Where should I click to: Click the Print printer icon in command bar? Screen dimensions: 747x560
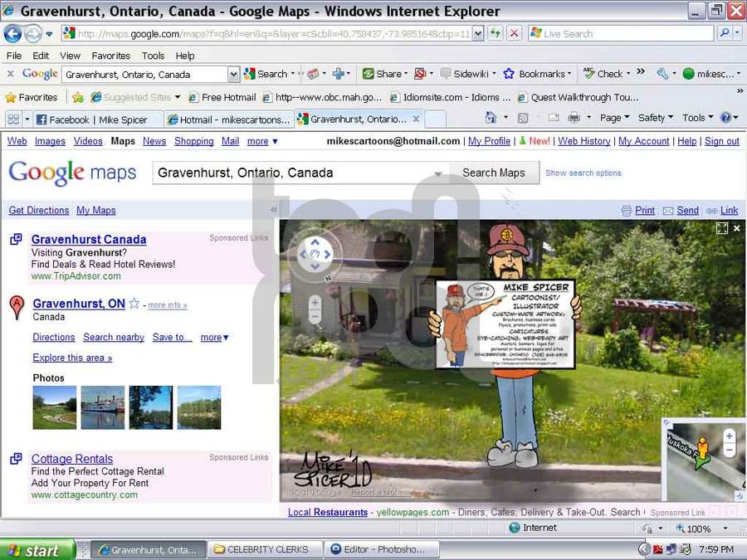tap(574, 118)
